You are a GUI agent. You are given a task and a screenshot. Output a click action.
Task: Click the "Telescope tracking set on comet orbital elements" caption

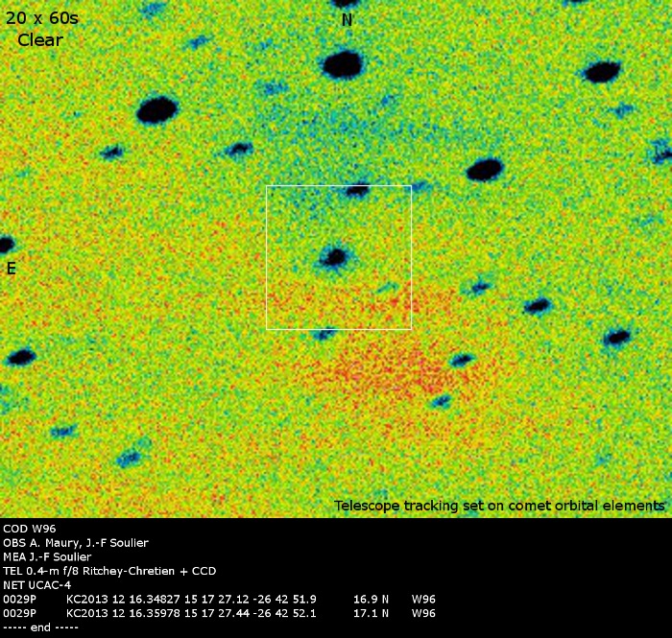click(499, 506)
